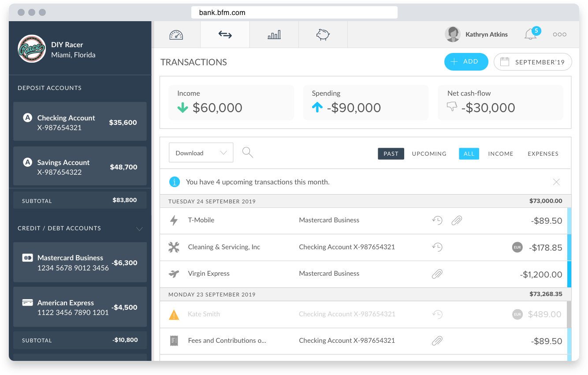The image size is (588, 375).
Task: Click the notifications bell icon
Action: pyautogui.click(x=530, y=35)
